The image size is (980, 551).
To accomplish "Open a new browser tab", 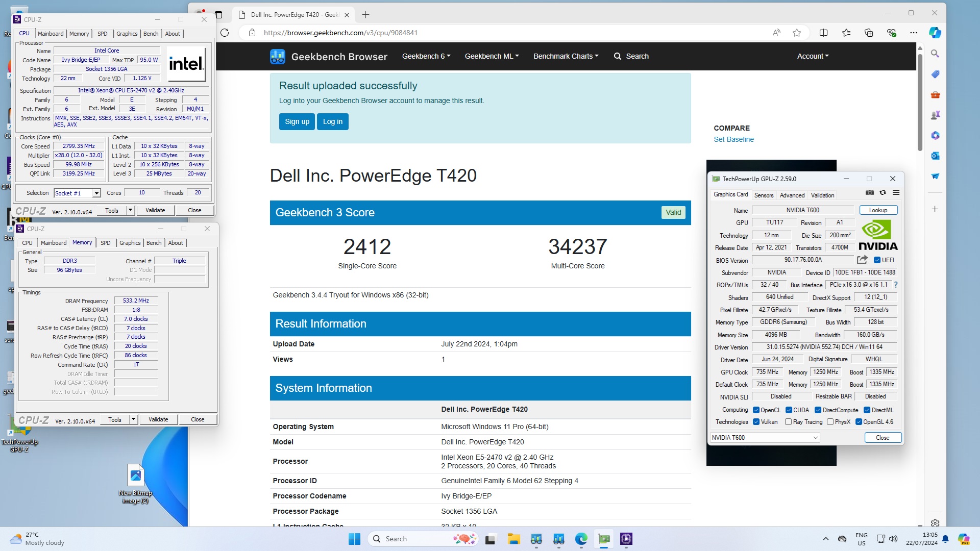I will (365, 15).
